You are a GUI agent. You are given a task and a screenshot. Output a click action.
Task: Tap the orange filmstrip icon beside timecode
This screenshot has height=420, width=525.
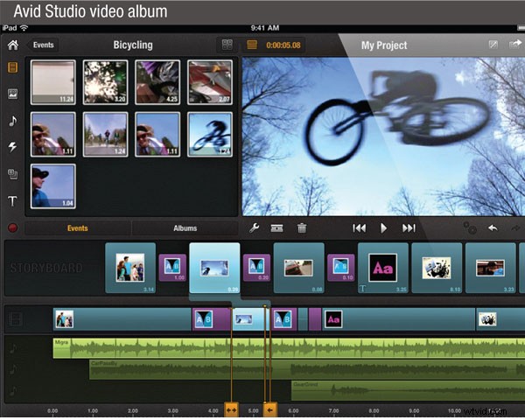[x=252, y=45]
